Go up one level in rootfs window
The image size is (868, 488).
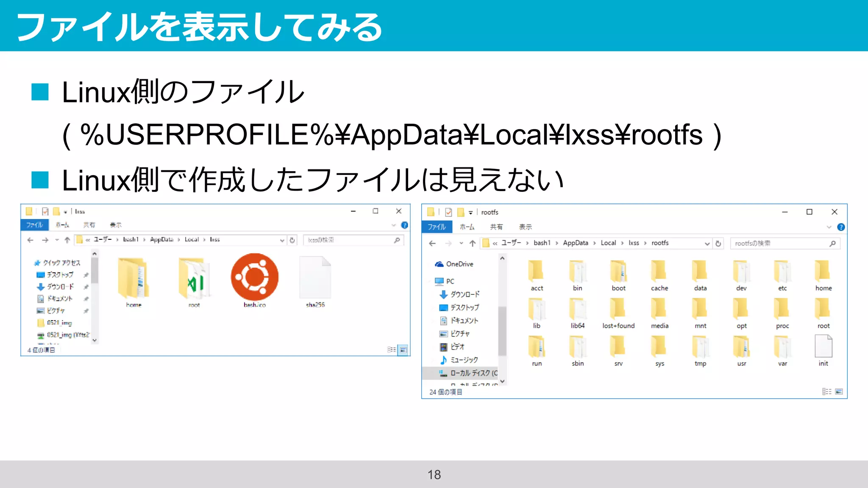pos(473,243)
